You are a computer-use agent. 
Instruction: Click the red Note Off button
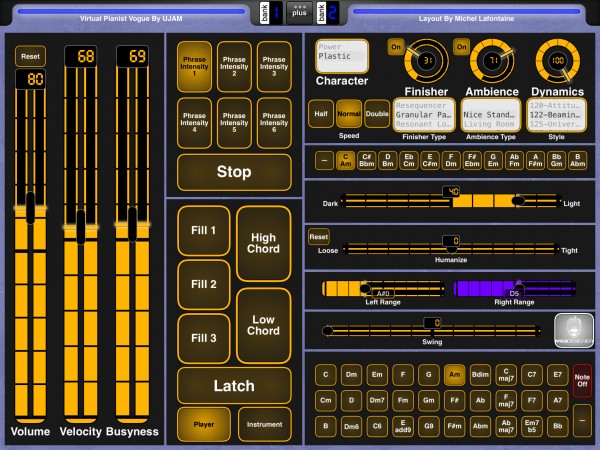pos(582,380)
